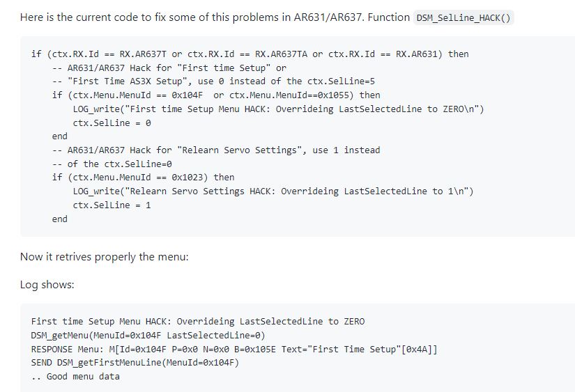Click log line 'First time Setup Menu HACK: Overrideing'

[x=198, y=322]
